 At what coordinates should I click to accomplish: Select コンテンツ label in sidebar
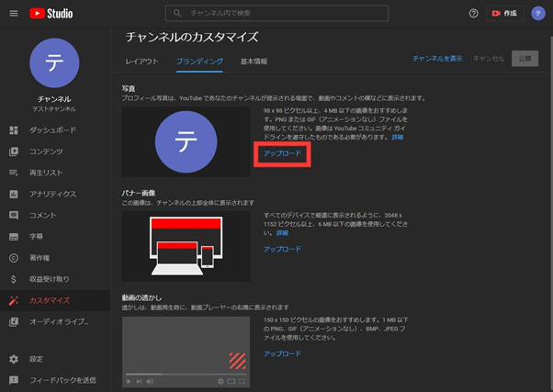click(46, 151)
